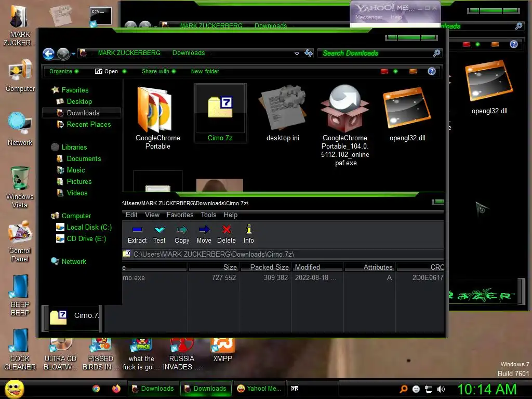
Task: Open the dropdown next to Open button
Action: coord(124,71)
